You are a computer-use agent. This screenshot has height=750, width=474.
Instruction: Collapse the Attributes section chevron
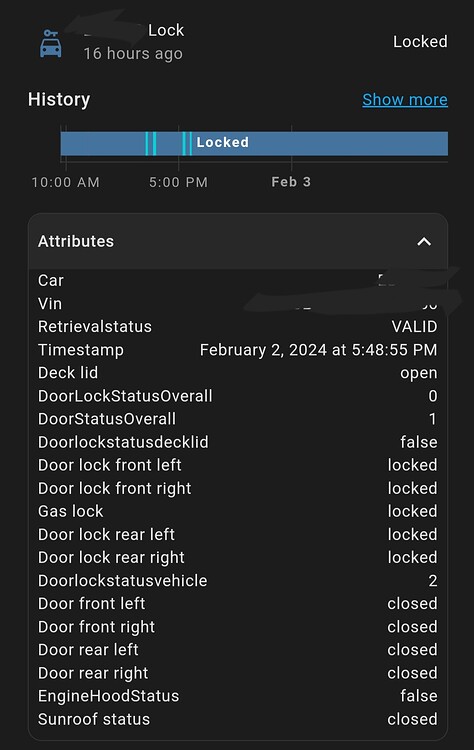point(424,242)
